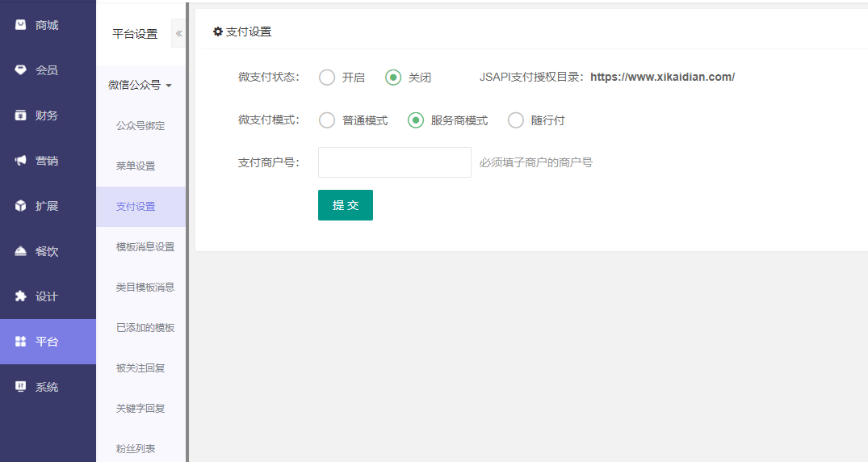Open 被关注回复 menu item

click(x=140, y=368)
